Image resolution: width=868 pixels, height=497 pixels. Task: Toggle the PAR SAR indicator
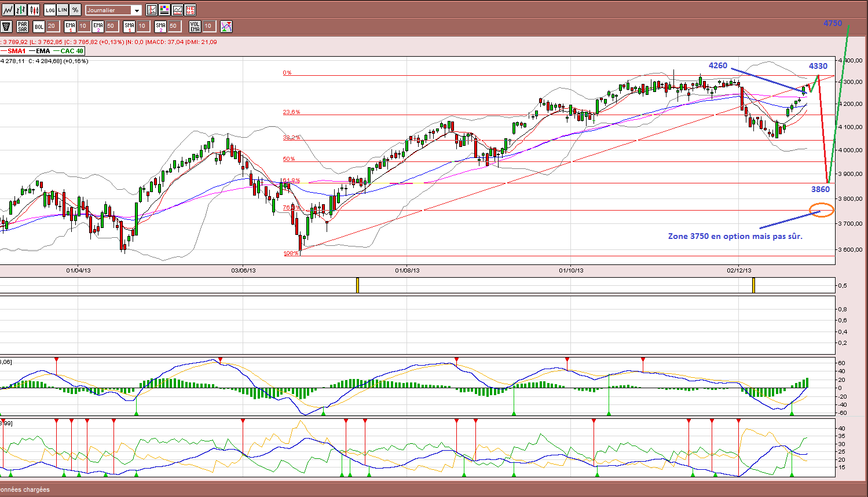point(23,26)
